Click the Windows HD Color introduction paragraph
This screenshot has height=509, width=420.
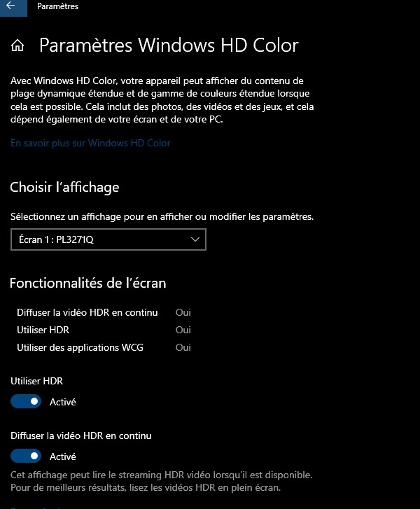click(x=161, y=100)
